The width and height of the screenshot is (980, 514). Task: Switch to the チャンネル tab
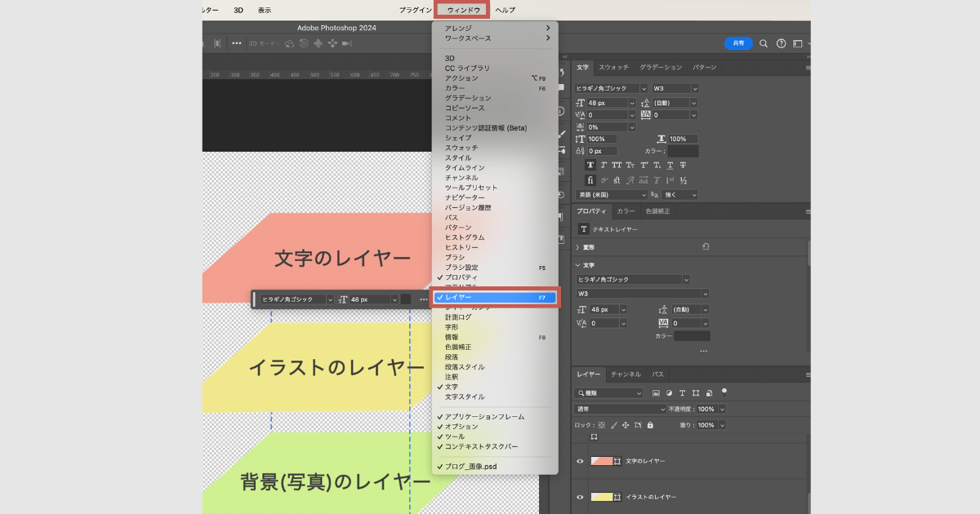626,374
